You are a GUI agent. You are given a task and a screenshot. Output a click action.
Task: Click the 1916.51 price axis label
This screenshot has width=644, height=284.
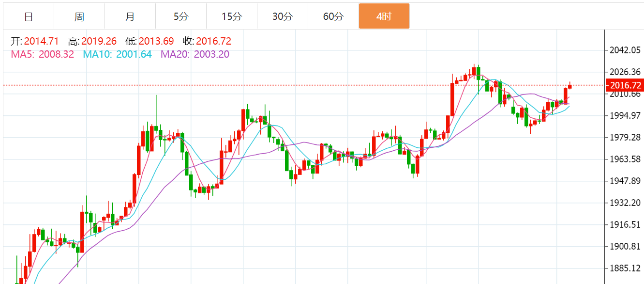tap(626, 224)
